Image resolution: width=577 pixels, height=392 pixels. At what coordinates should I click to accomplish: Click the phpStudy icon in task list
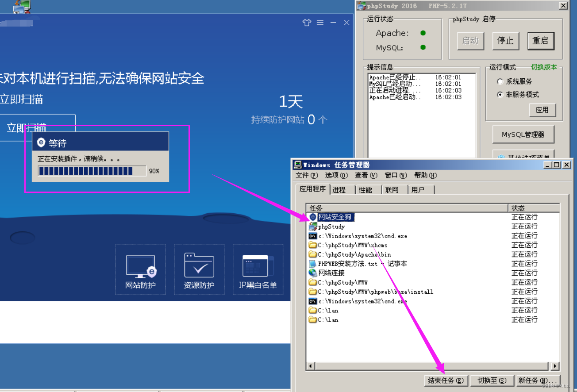(313, 227)
